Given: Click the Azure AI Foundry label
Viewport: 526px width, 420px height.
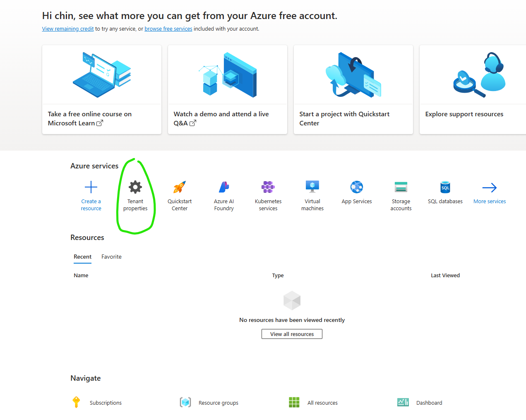Looking at the screenshot, I should pyautogui.click(x=224, y=205).
